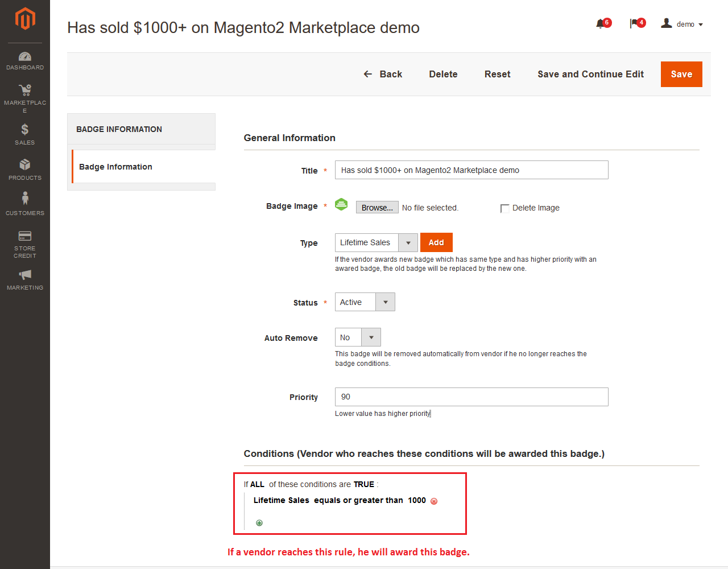Select the Badge Information tab
Viewport: 728px width, 569px height.
115,167
